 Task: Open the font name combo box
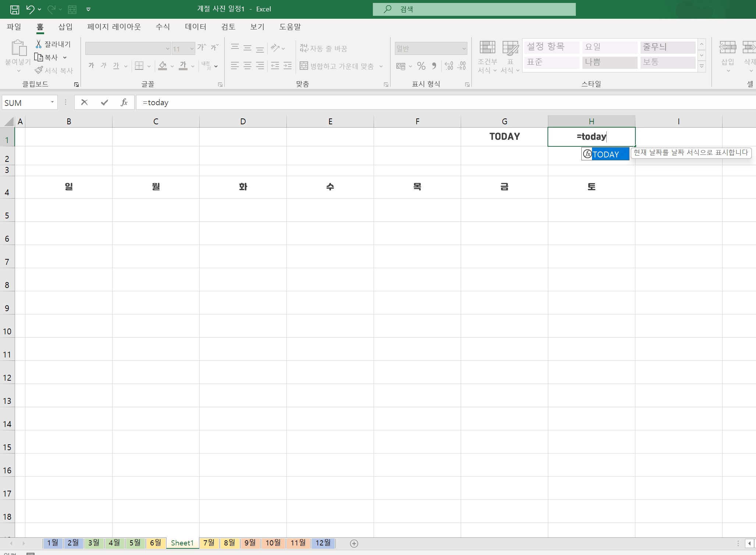coord(128,48)
